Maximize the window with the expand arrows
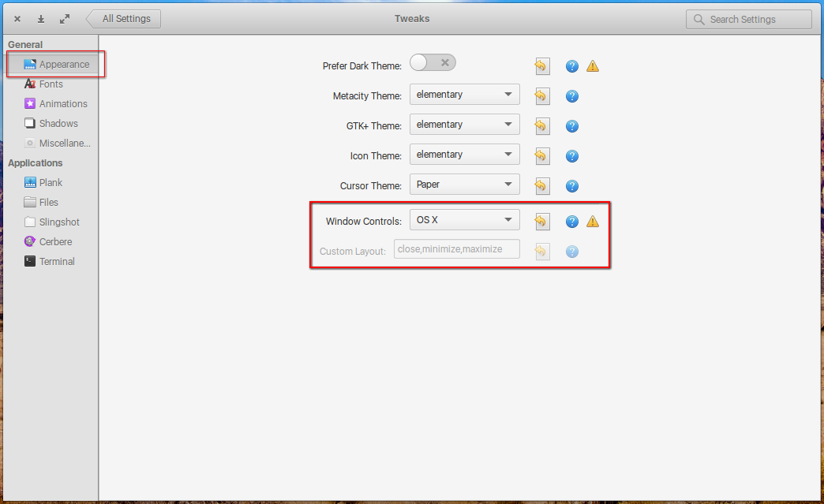This screenshot has height=504, width=824. tap(65, 20)
